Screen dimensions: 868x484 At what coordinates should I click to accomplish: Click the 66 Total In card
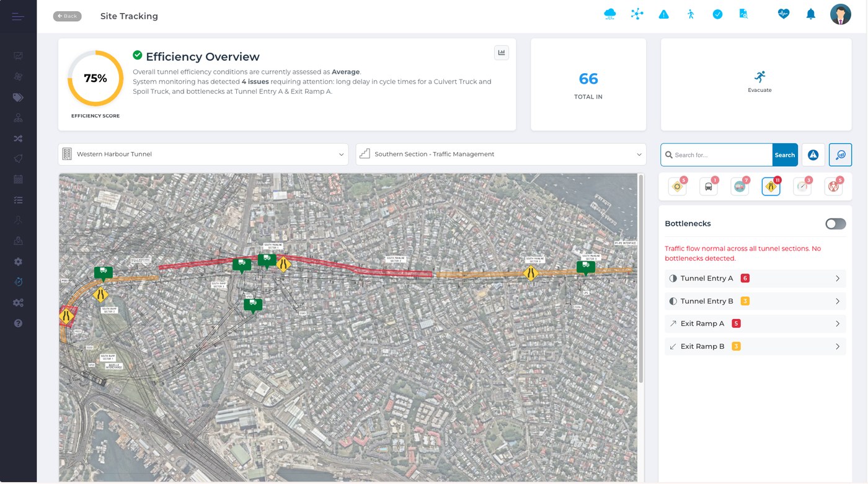(x=588, y=84)
